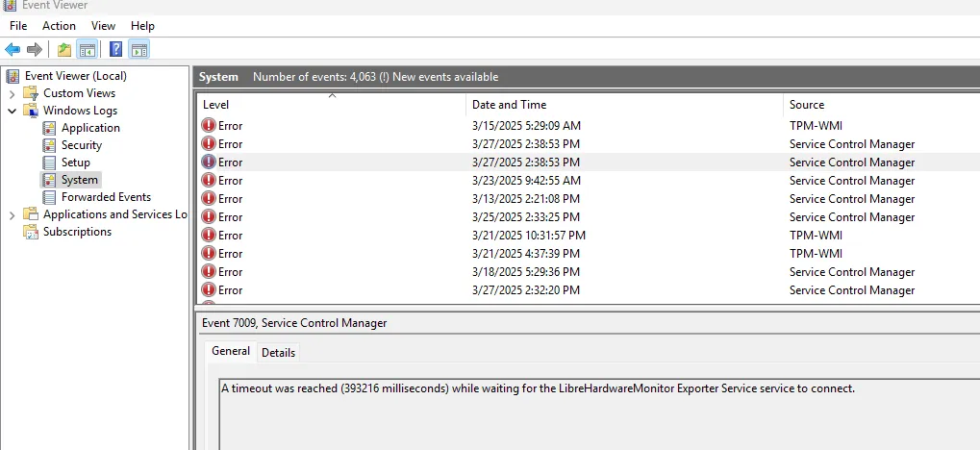Click error icon of 3/15/2025 5:29:09 AM event
The image size is (980, 450).
209,126
